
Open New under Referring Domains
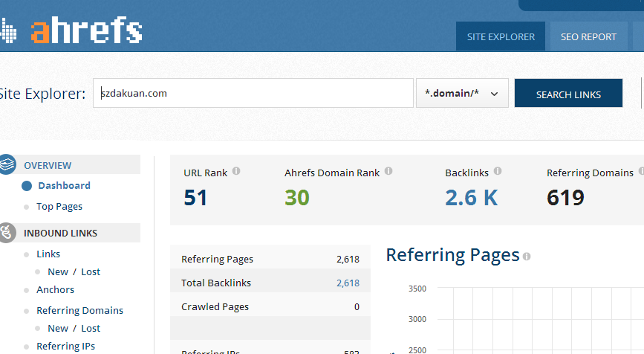coord(58,328)
